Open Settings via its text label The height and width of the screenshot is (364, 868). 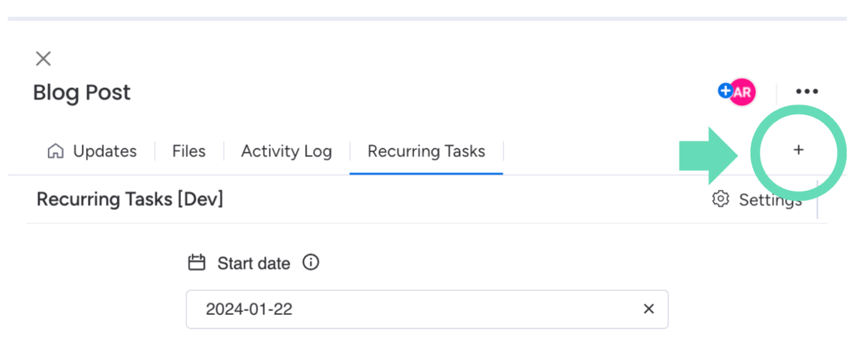click(x=770, y=200)
